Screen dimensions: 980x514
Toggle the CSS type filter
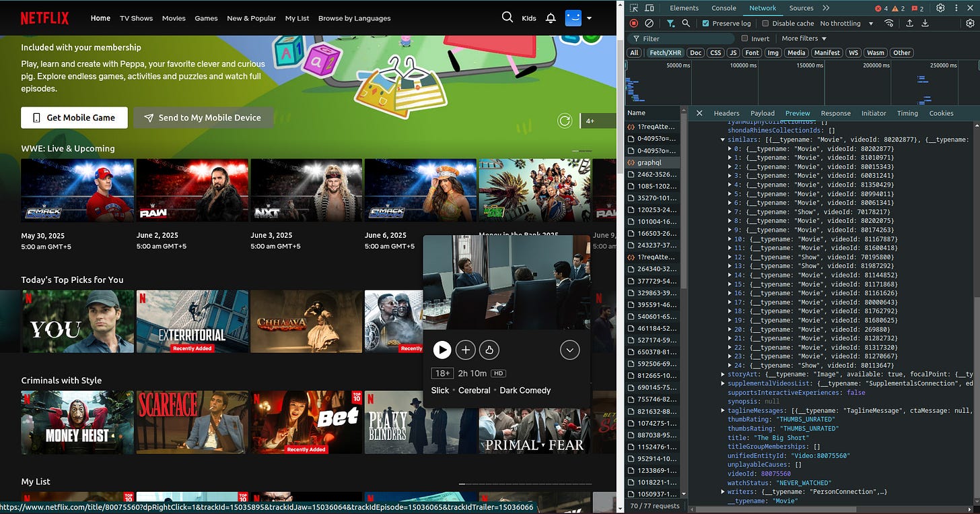coord(715,53)
